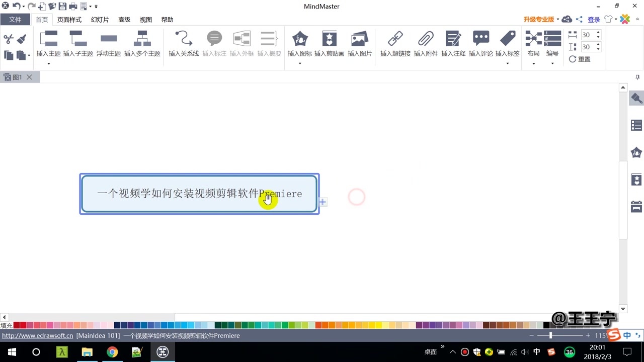Save the mind map with the floppy disk icon
The height and width of the screenshot is (362, 644).
(x=62, y=7)
